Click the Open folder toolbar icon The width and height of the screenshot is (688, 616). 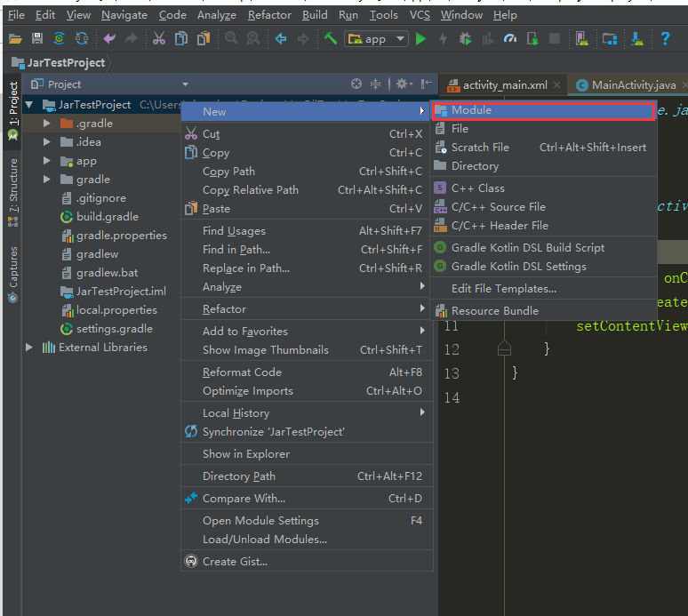15,39
